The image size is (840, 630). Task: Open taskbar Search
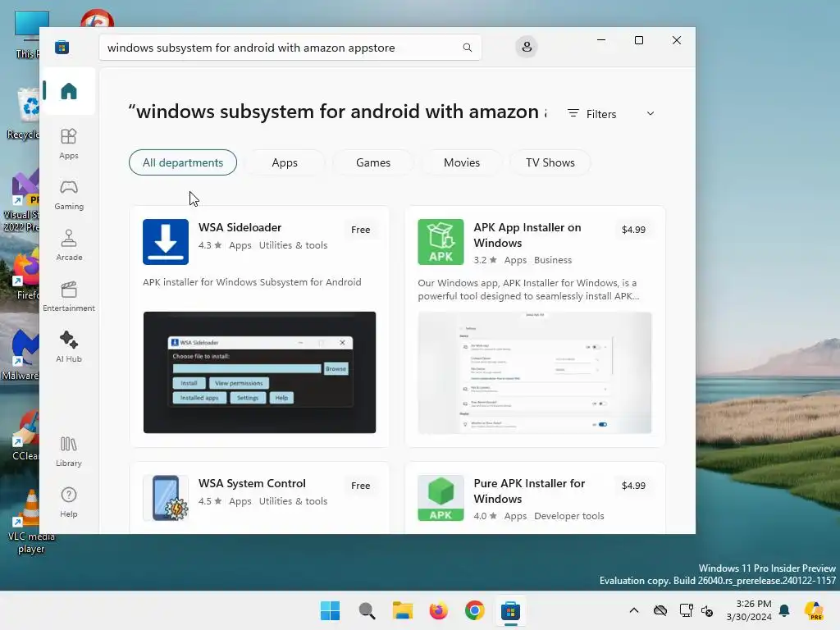point(367,610)
